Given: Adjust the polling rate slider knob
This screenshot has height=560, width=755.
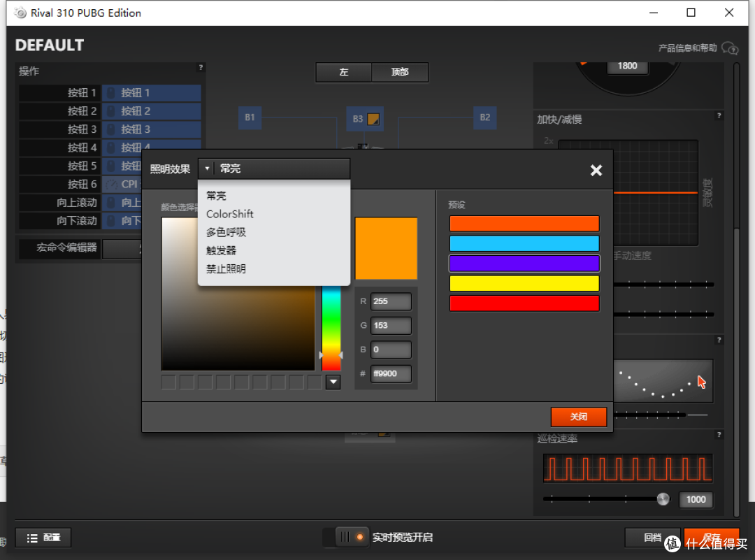Looking at the screenshot, I should 663,499.
